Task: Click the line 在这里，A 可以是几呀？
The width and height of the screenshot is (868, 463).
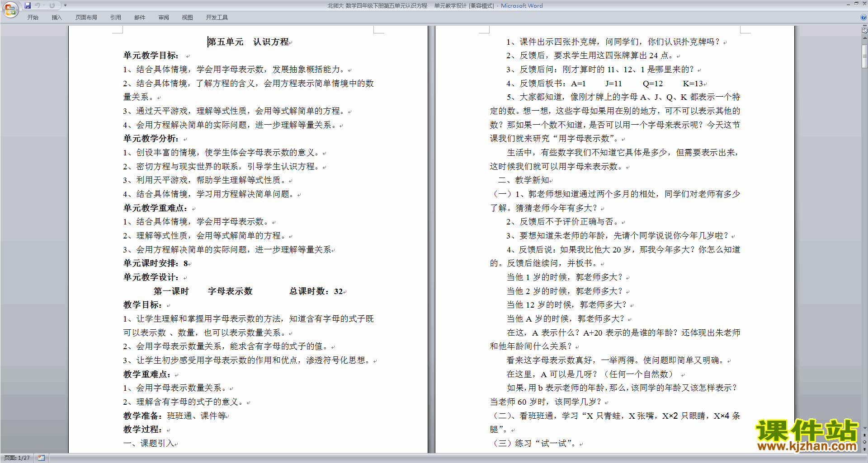Action: pos(591,374)
